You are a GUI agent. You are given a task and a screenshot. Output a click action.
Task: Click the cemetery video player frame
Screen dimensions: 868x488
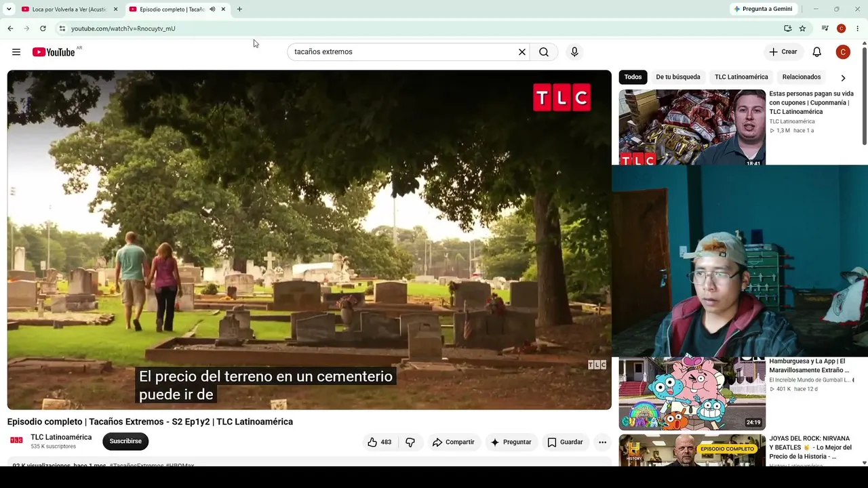(x=309, y=240)
